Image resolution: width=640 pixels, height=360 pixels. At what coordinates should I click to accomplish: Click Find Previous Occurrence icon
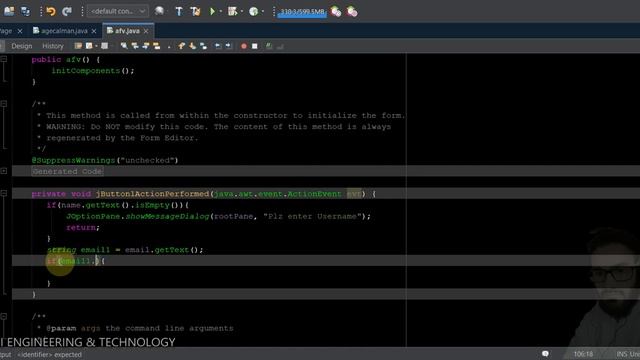pyautogui.click(x=135, y=46)
